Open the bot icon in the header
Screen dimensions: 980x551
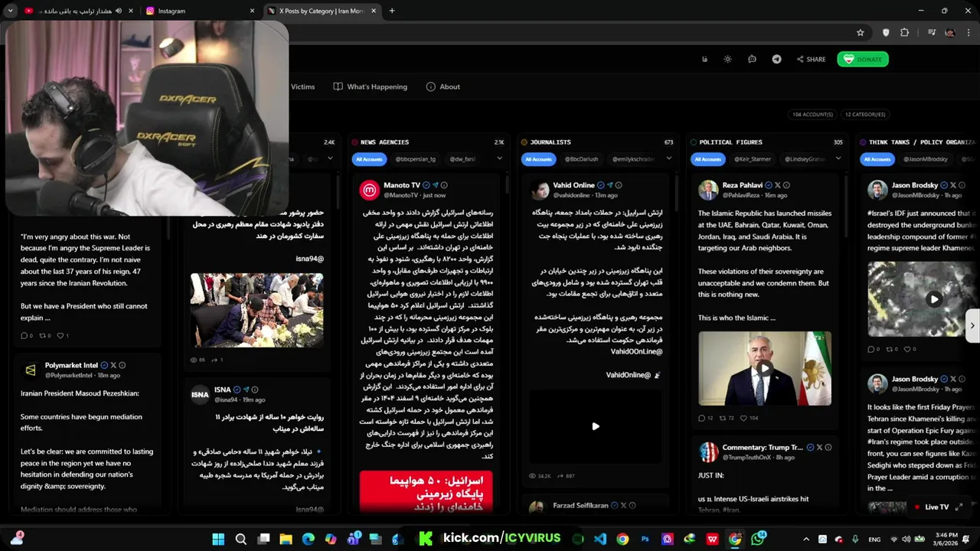[752, 59]
